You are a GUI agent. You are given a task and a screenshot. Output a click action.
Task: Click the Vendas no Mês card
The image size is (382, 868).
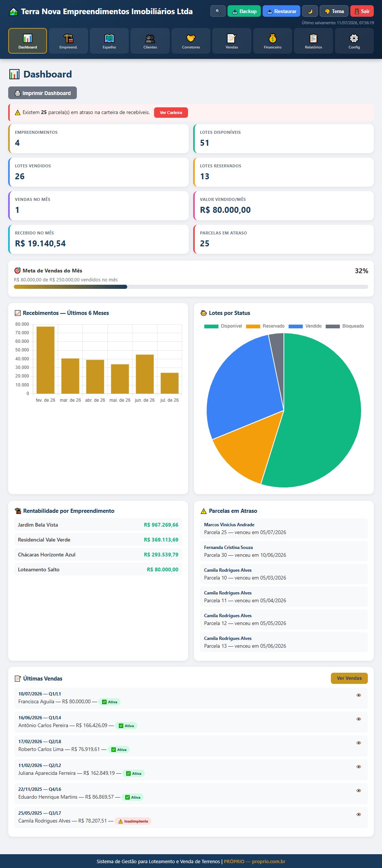click(x=98, y=206)
